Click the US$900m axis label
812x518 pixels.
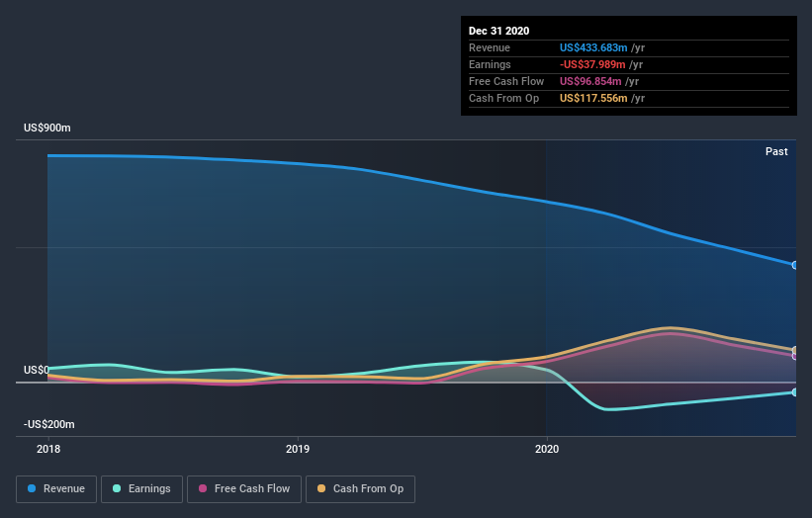(47, 128)
